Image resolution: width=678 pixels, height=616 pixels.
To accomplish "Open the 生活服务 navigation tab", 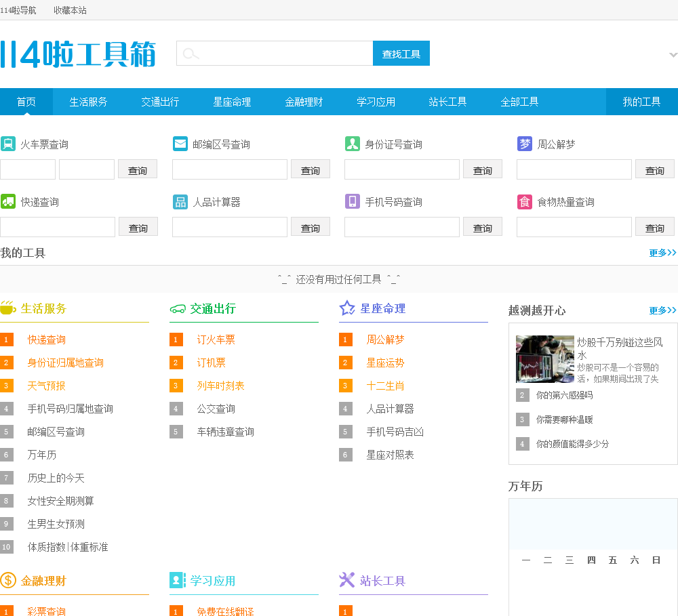I will [88, 102].
